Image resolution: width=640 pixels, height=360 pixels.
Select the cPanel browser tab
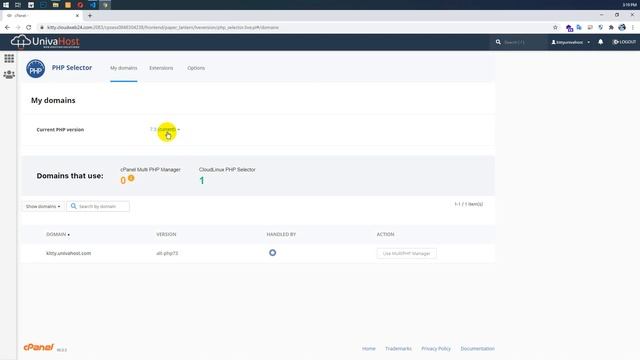coord(41,16)
